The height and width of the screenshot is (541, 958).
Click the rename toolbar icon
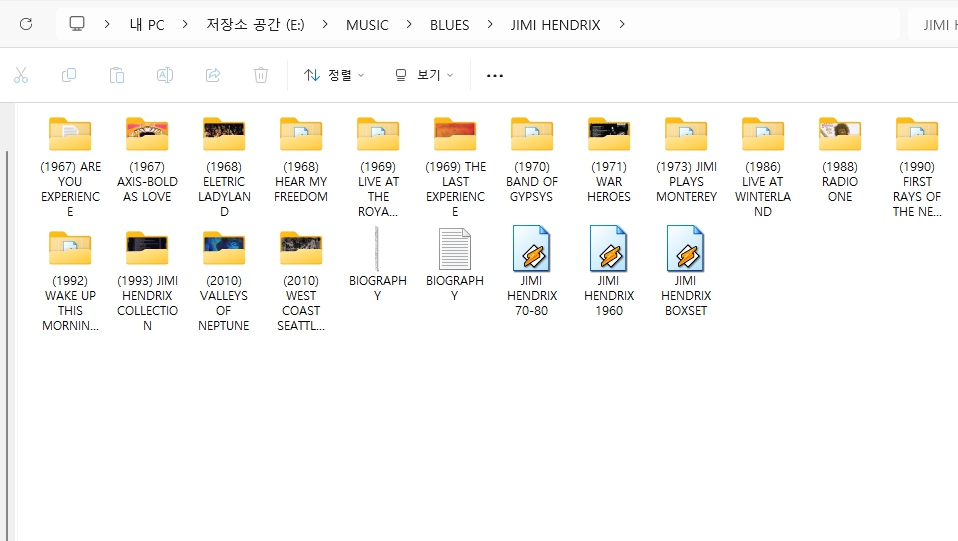[x=165, y=75]
